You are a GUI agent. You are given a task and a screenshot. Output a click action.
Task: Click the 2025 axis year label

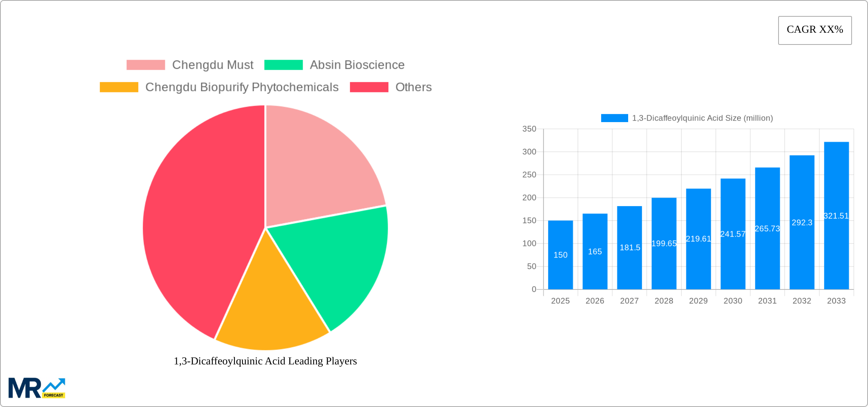click(560, 301)
